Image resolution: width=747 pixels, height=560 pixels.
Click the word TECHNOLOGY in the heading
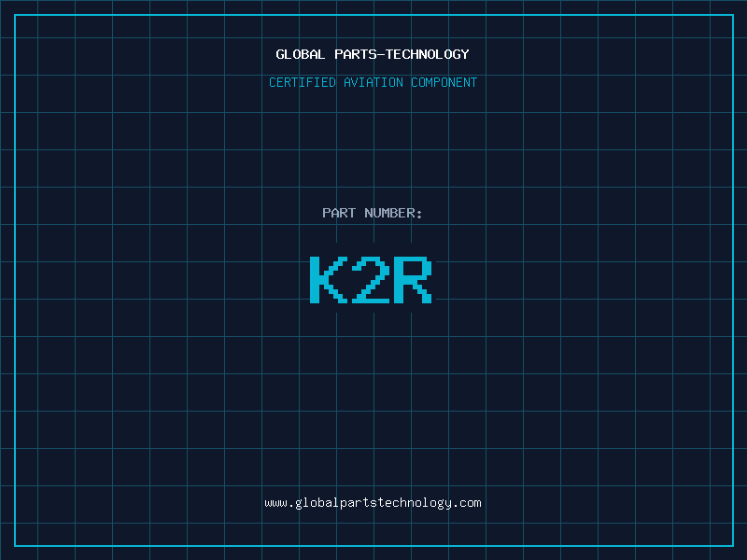pyautogui.click(x=427, y=54)
